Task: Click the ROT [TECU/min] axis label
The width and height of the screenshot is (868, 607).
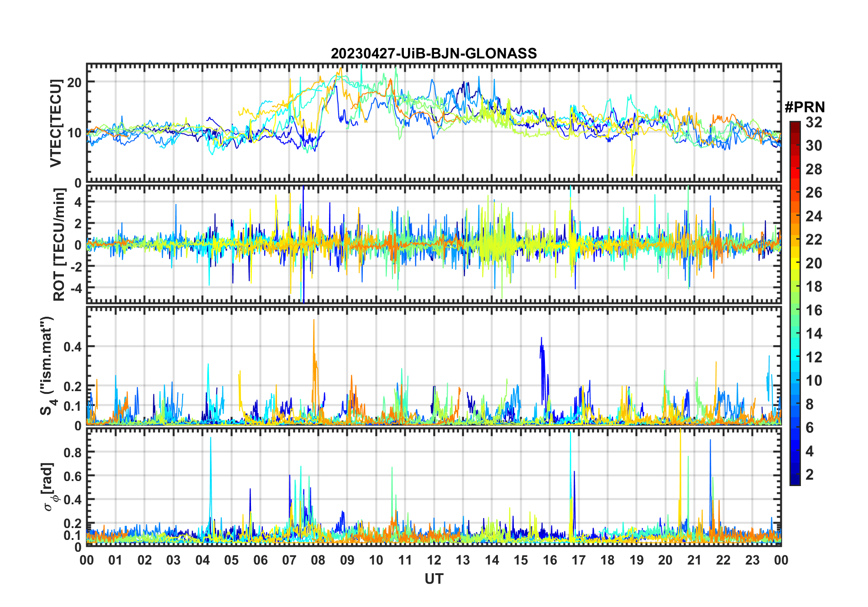Action: pyautogui.click(x=59, y=245)
